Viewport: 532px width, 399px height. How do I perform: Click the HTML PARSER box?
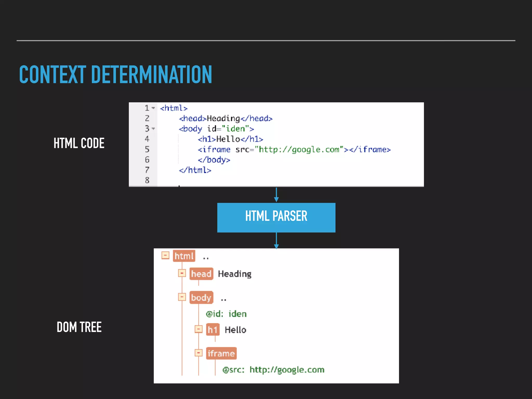(x=276, y=217)
